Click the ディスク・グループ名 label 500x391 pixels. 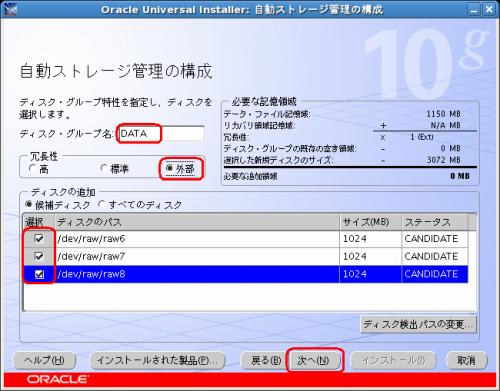[x=66, y=134]
